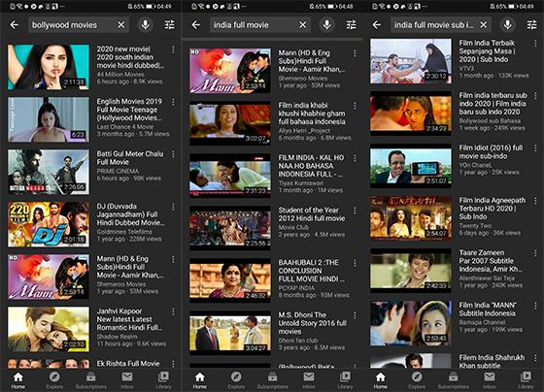The width and height of the screenshot is (544, 392).
Task: Open more options for 'Film Idiot (2016)' video
Action: (535, 148)
